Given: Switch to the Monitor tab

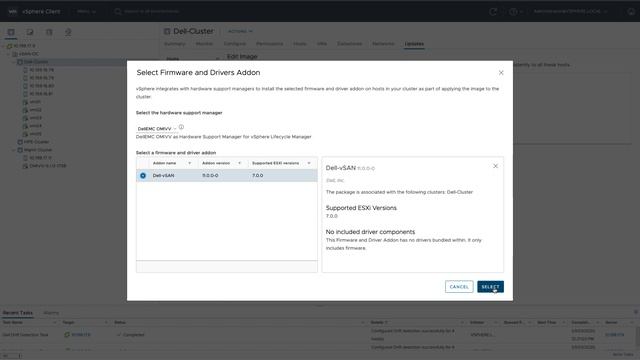Looking at the screenshot, I should (x=204, y=44).
